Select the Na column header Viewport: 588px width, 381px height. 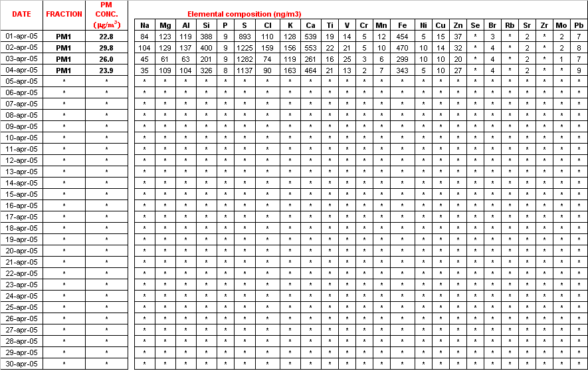coord(144,25)
